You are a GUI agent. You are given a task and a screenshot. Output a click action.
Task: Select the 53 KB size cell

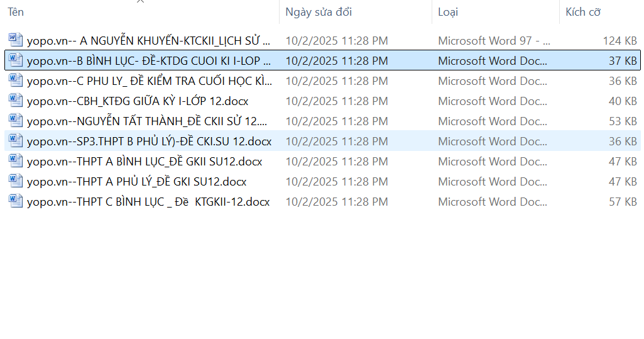(623, 121)
